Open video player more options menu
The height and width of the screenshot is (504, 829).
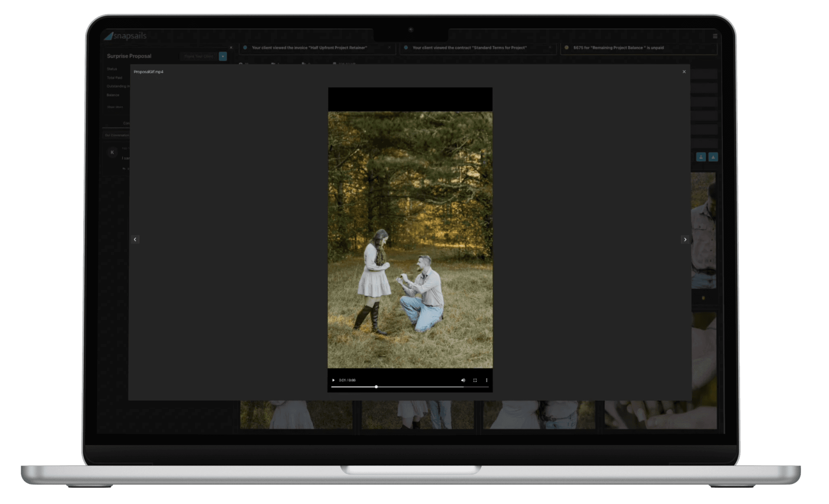click(487, 380)
